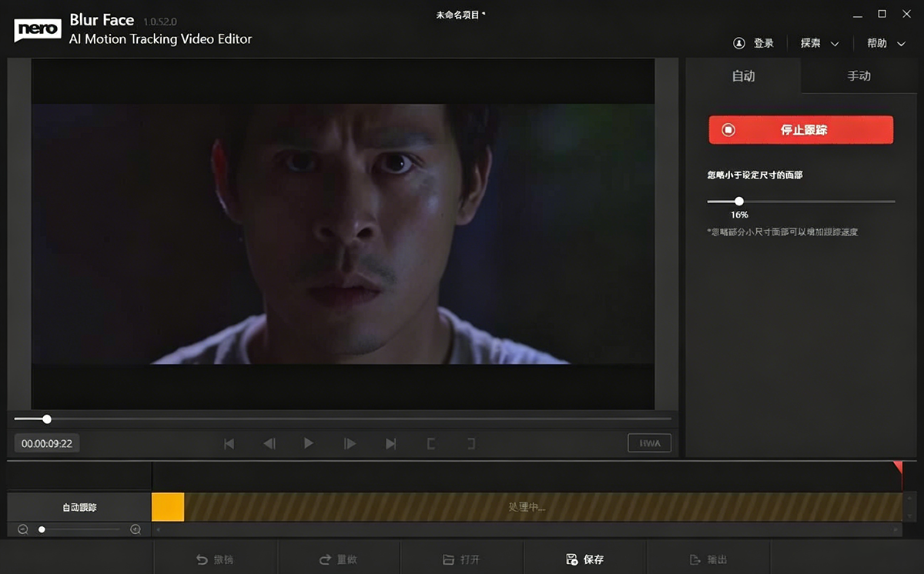This screenshot has height=574, width=924.
Task: Click the timeline horizontal scrollbar
Action: coord(528,529)
